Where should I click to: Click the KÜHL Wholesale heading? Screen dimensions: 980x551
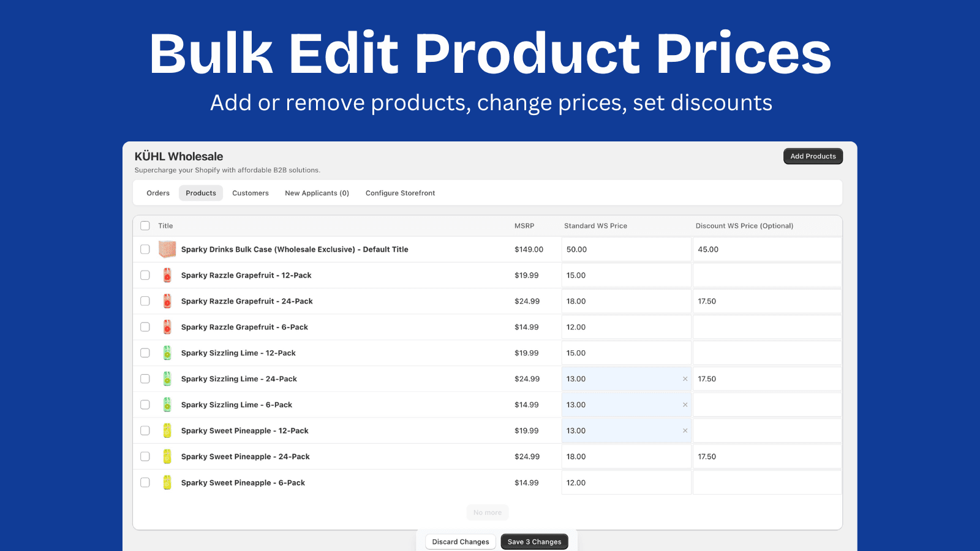click(x=179, y=156)
